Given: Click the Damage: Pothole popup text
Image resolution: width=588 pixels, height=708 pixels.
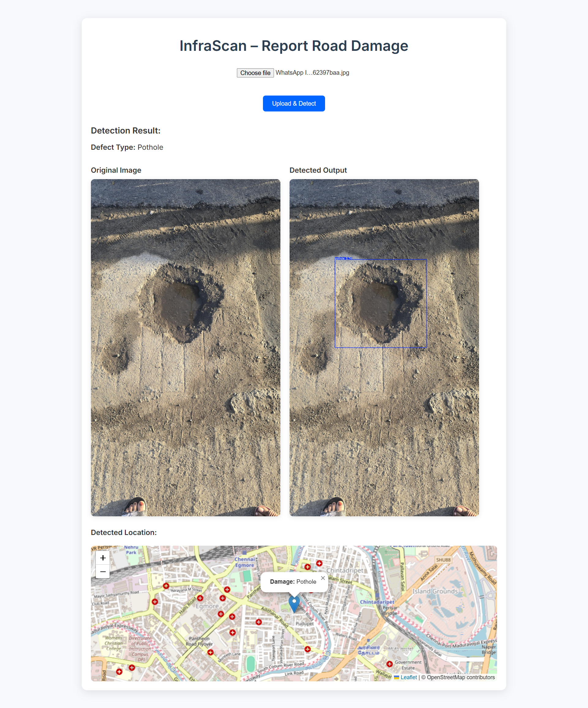Looking at the screenshot, I should point(293,582).
